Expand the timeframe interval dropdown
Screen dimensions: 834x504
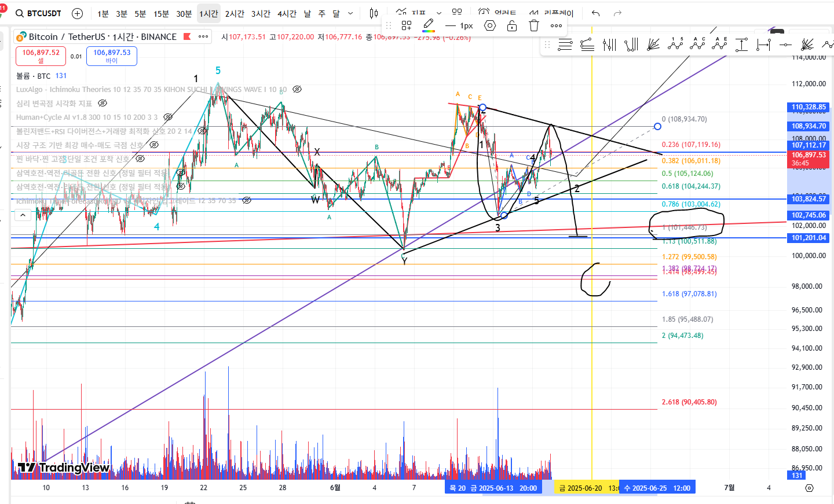[x=350, y=13]
